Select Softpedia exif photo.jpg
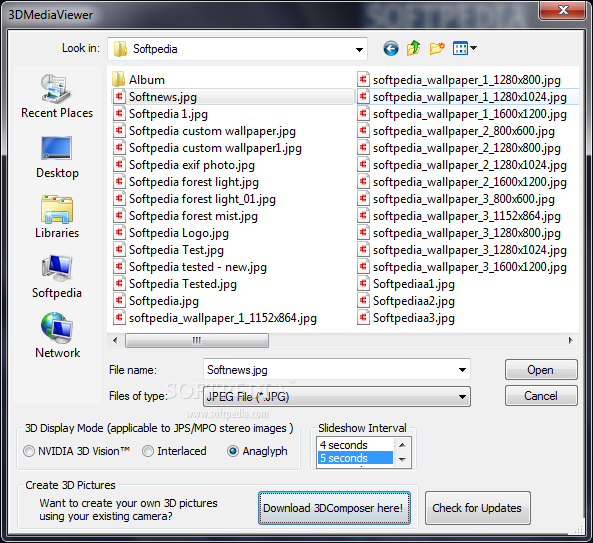The image size is (593, 543). pos(192,165)
